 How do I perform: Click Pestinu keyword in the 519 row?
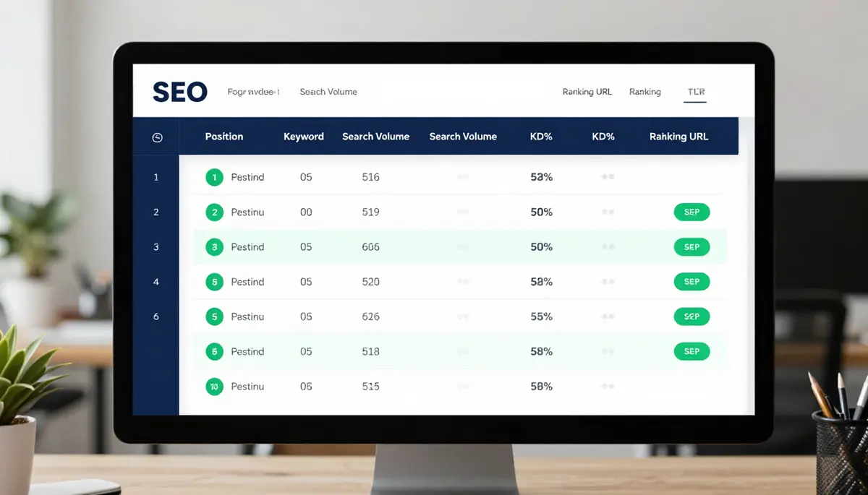click(x=247, y=212)
